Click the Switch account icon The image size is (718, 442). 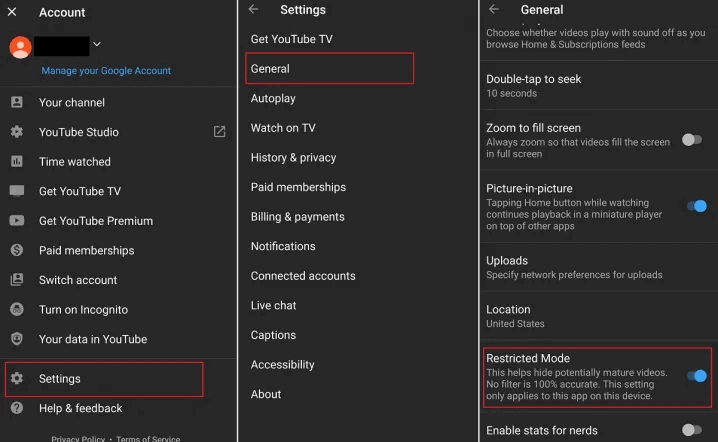coord(17,280)
